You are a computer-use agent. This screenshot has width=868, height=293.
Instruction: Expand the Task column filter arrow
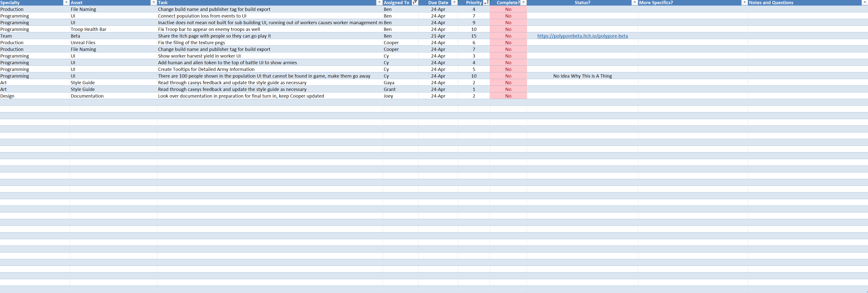pyautogui.click(x=379, y=2)
